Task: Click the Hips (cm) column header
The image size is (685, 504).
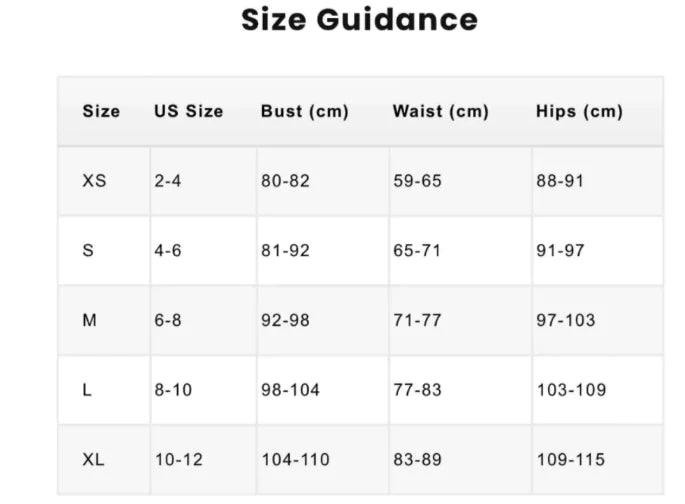Action: (x=579, y=111)
